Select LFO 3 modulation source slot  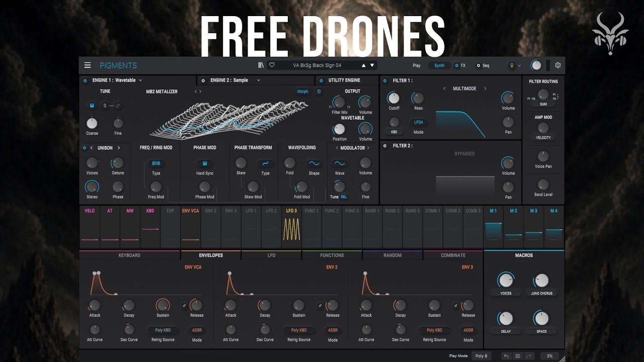(291, 227)
